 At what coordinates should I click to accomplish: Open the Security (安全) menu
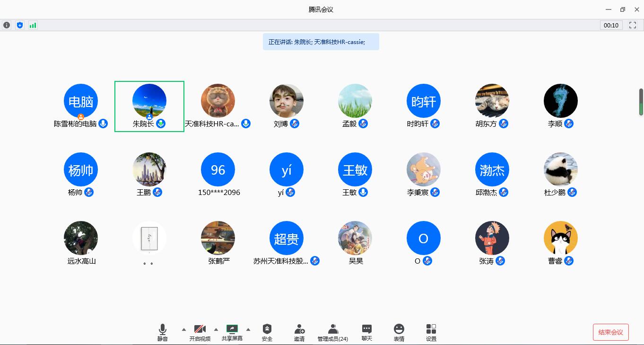pyautogui.click(x=267, y=332)
